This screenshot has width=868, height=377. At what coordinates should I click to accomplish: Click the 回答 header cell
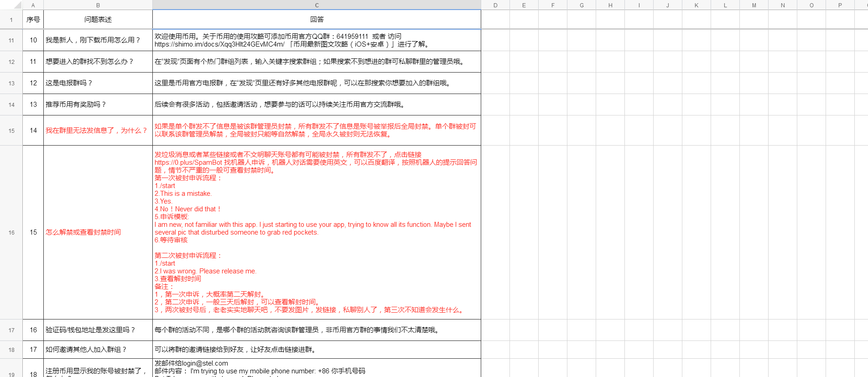pos(317,20)
